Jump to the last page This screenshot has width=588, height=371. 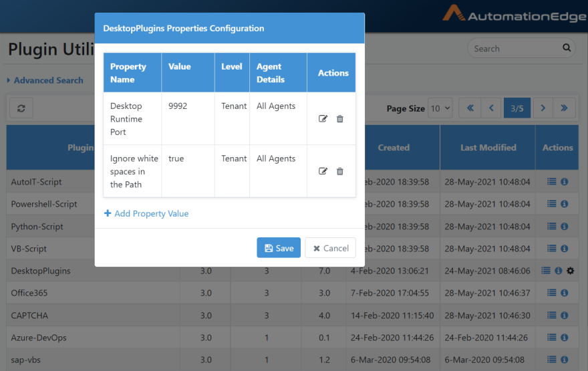pyautogui.click(x=564, y=108)
